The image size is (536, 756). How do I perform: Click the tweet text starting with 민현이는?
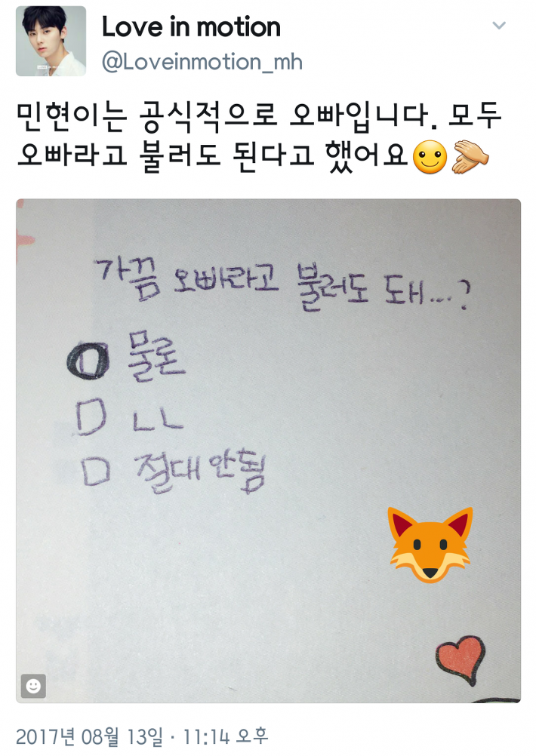[x=259, y=137]
